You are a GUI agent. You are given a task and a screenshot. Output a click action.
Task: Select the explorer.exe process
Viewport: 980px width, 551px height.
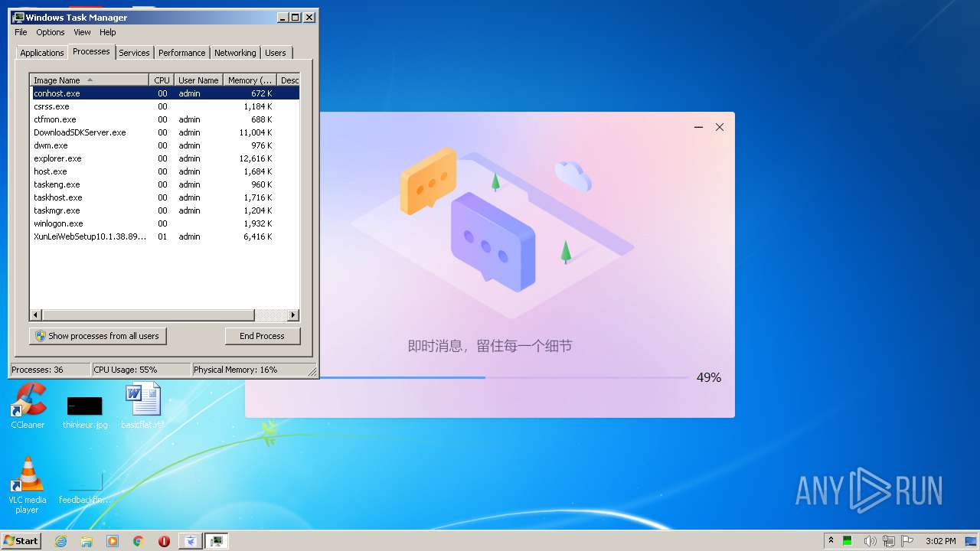(x=165, y=158)
